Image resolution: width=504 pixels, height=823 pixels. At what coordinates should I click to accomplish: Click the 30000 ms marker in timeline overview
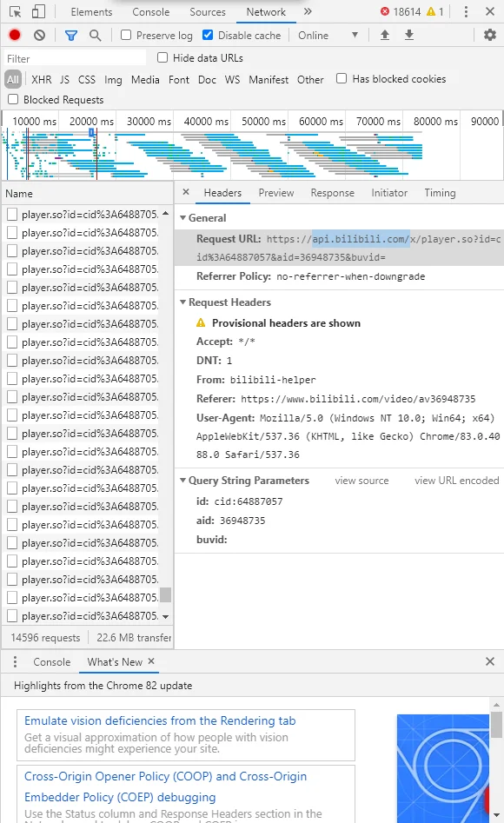[149, 121]
